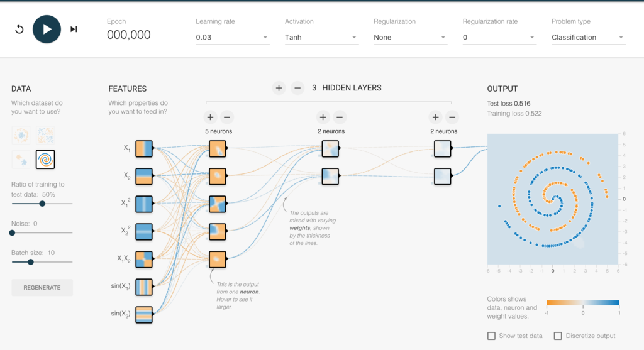Remove a neuron from the 5-neuron layer

tap(226, 118)
